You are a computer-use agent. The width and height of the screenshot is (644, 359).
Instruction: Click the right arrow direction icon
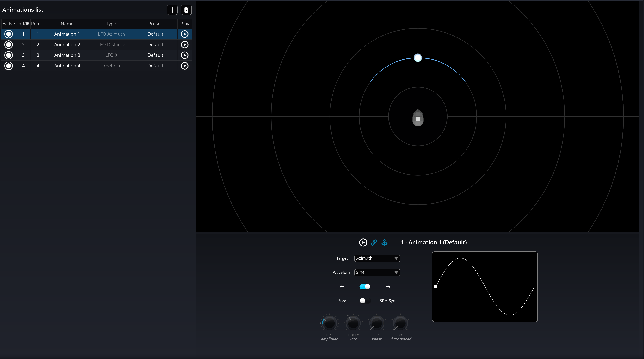(x=388, y=286)
